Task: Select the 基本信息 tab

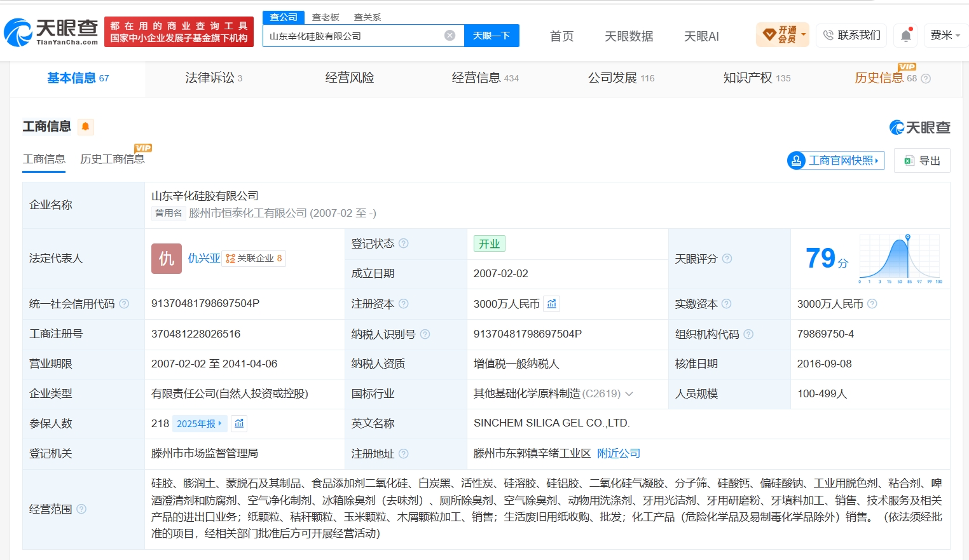Action: (78, 78)
